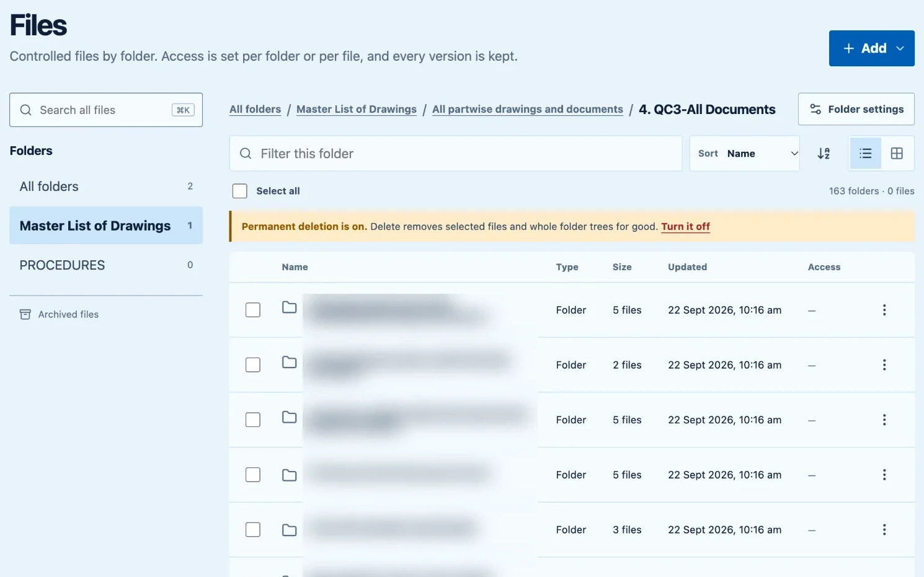The height and width of the screenshot is (577, 924).
Task: Open row actions for the 2 files folder
Action: click(884, 365)
